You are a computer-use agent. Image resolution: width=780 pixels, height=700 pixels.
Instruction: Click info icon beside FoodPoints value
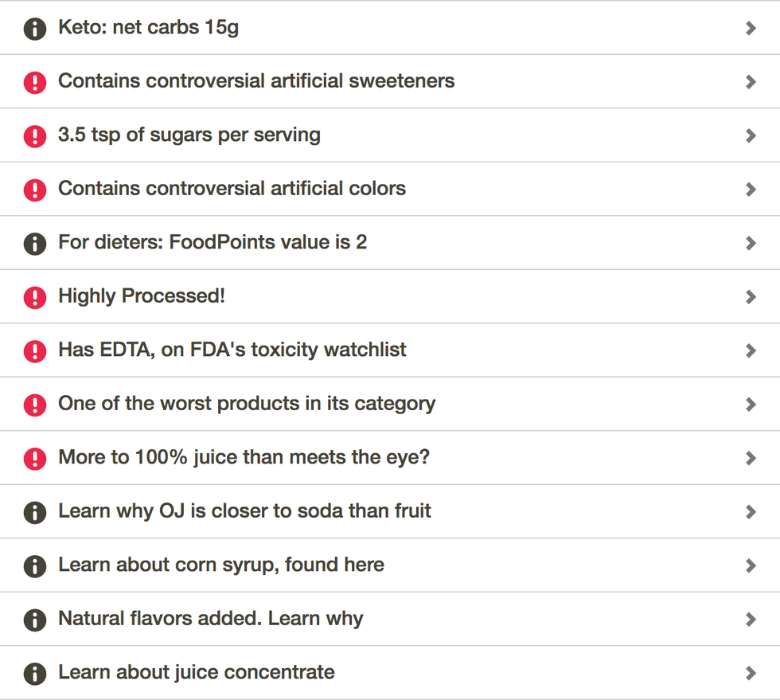click(x=35, y=244)
